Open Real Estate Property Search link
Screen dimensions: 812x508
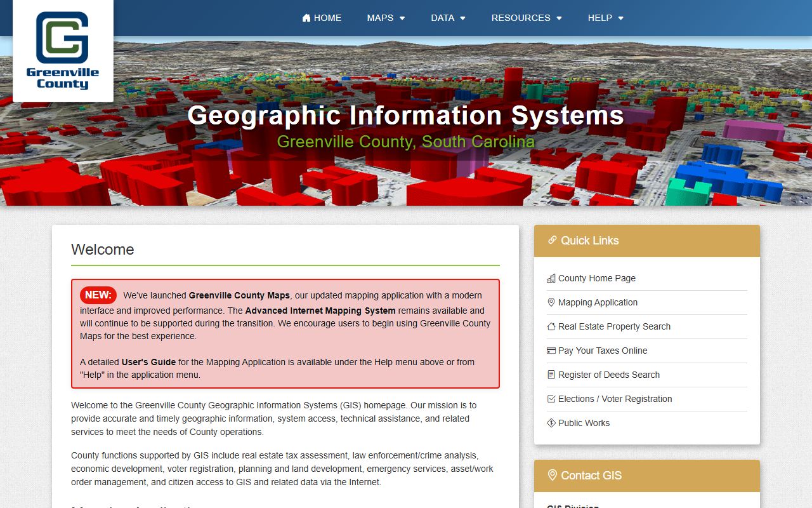tap(614, 326)
